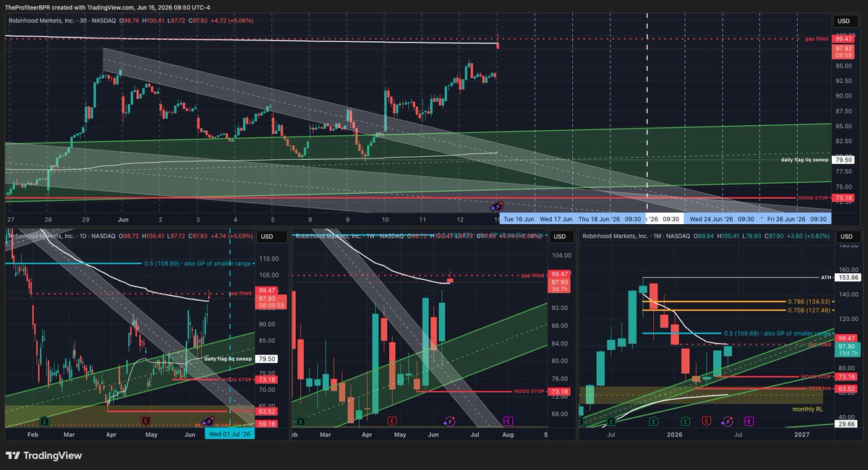The width and height of the screenshot is (868, 470).
Task: Click the 'HOOG STOP' label on the weekly chart
Action: [x=527, y=391]
